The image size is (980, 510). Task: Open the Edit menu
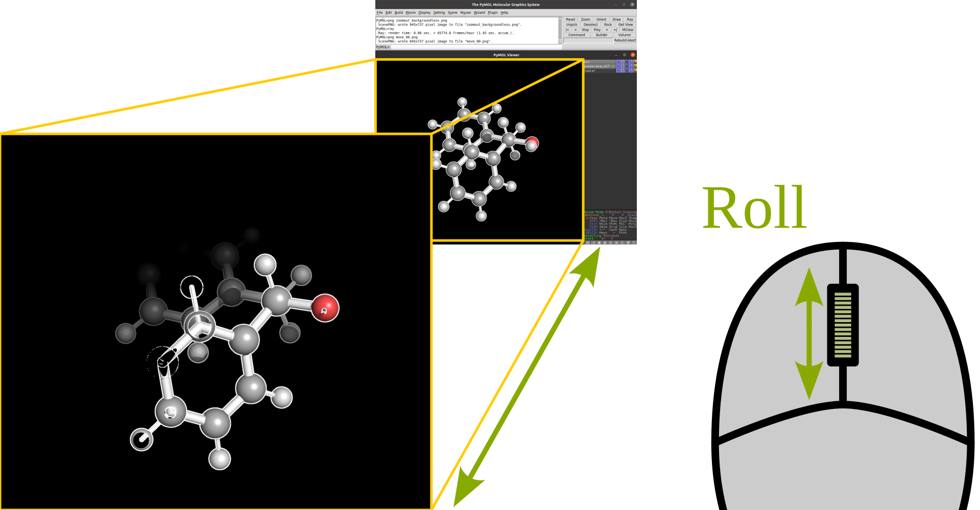[x=389, y=13]
